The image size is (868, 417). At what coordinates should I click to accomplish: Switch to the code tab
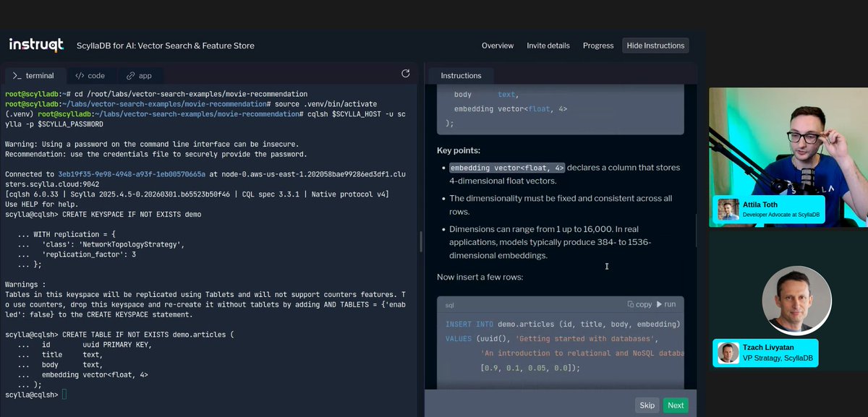click(90, 75)
